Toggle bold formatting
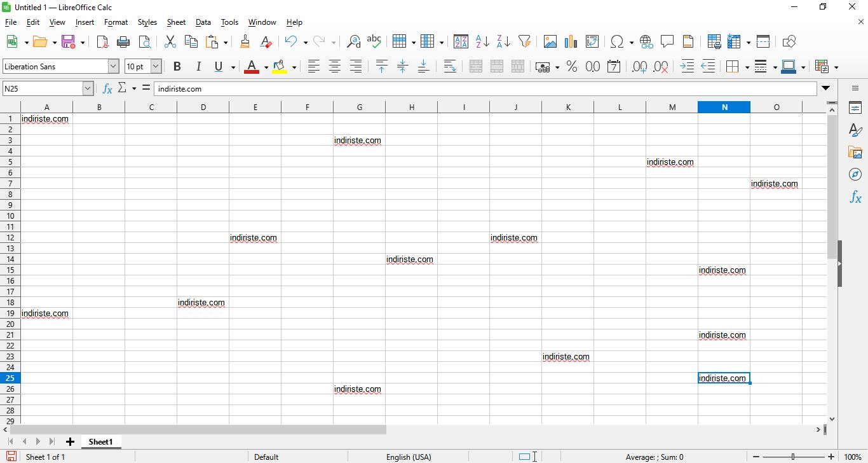Image resolution: width=868 pixels, height=463 pixels. click(177, 67)
